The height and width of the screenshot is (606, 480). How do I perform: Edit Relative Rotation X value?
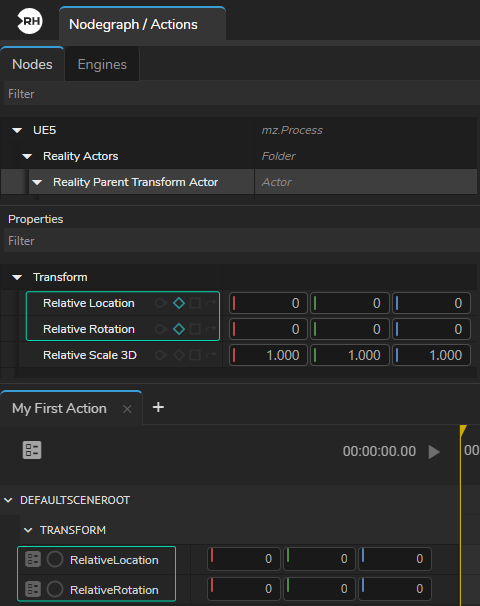pos(268,329)
